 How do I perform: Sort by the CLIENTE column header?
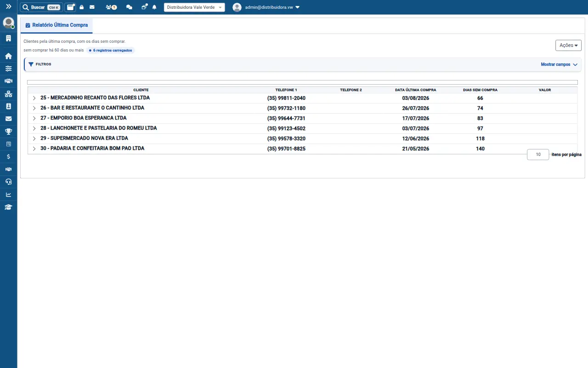[141, 90]
